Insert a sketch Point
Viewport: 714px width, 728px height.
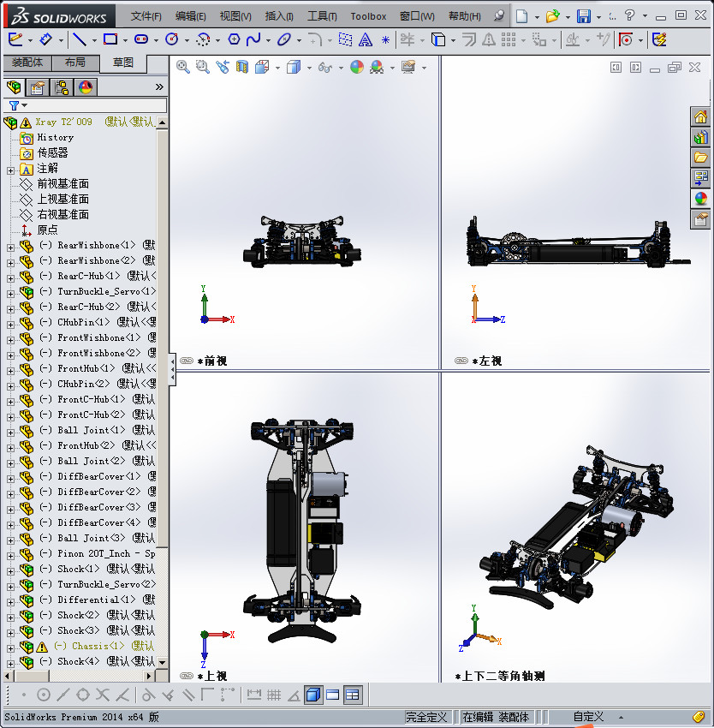tap(385, 40)
